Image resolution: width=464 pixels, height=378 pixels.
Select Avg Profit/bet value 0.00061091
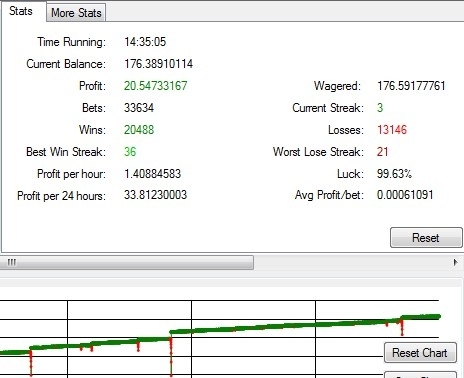tap(405, 195)
